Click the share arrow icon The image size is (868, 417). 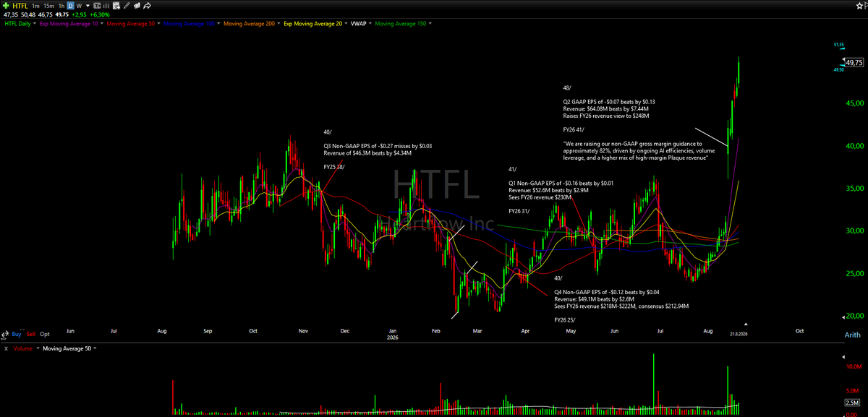(x=147, y=6)
